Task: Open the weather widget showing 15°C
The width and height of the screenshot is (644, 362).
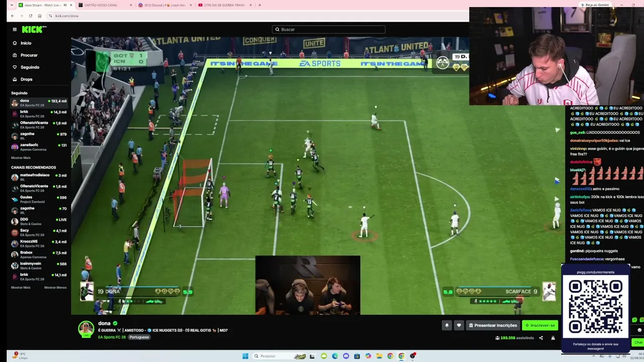Action: coord(20,356)
